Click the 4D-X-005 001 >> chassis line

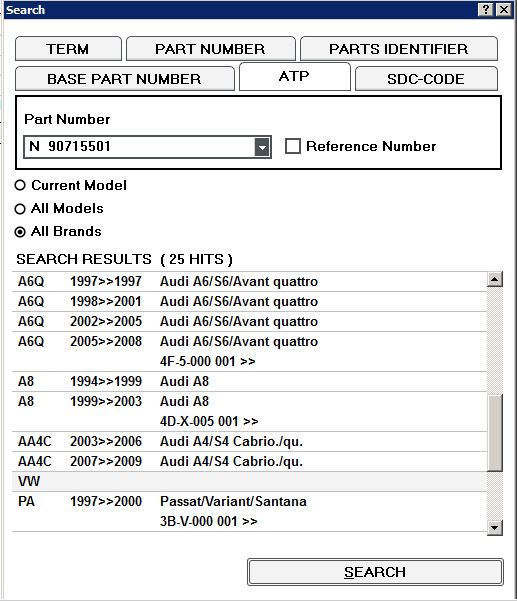209,421
